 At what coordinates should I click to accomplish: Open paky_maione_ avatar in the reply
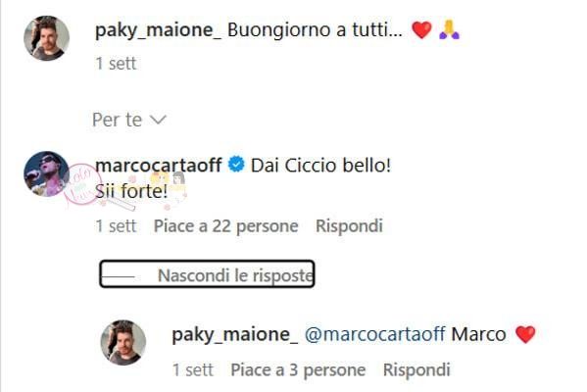point(123,343)
